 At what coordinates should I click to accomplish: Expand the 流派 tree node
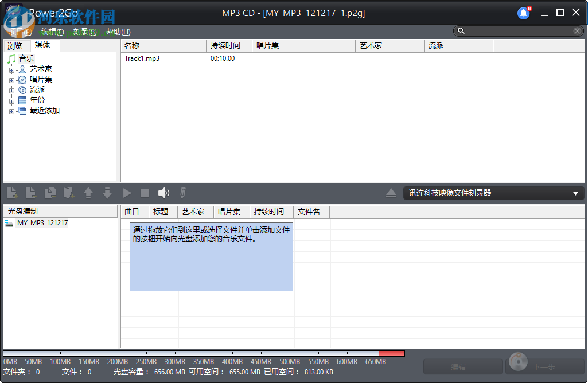click(13, 89)
